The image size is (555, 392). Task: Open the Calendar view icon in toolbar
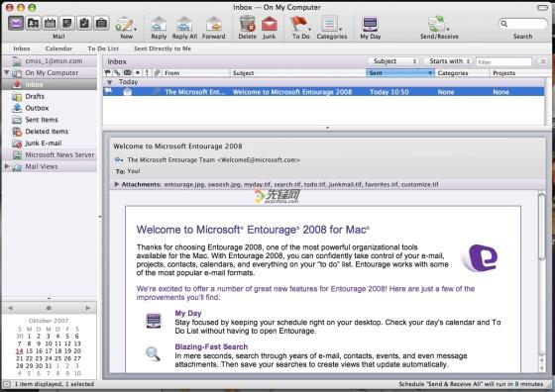pyautogui.click(x=50, y=24)
